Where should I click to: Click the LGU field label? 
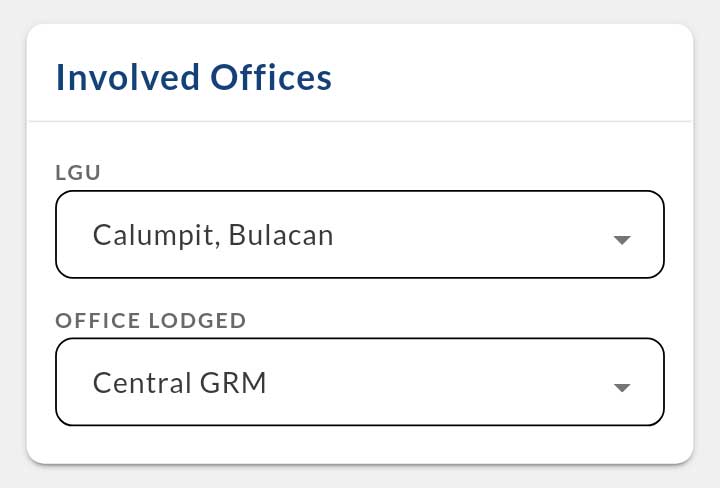(79, 173)
